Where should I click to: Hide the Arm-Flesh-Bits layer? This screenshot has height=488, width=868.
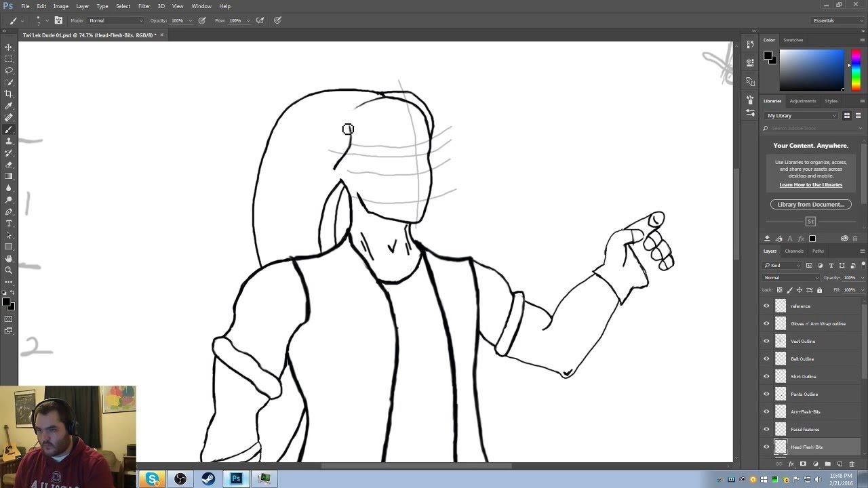766,411
